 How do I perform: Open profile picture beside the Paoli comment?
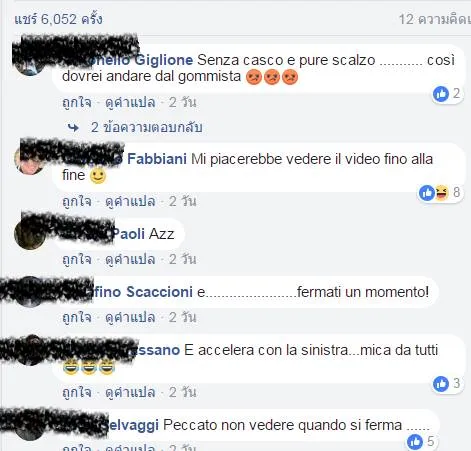tap(30, 233)
